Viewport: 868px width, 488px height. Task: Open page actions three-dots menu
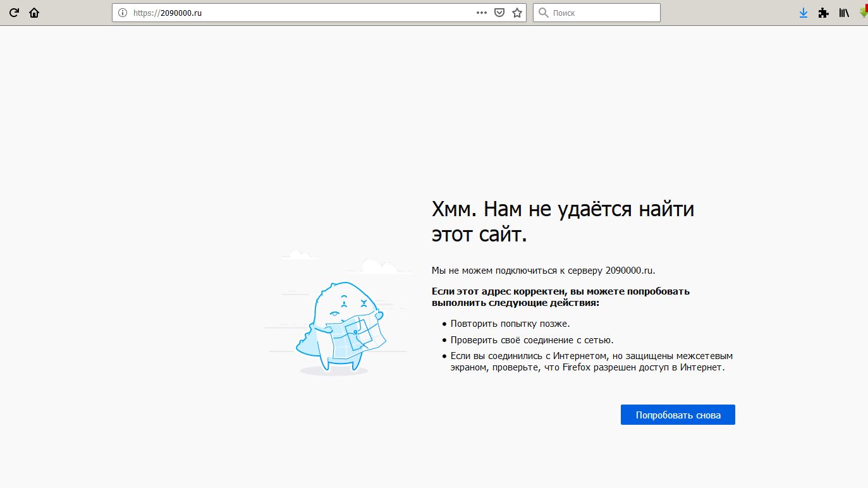(x=482, y=13)
